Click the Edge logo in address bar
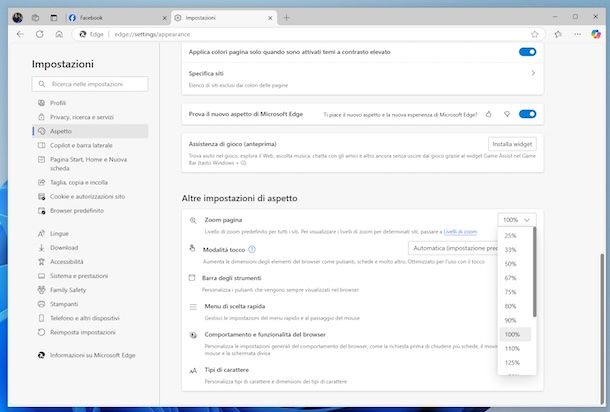The width and height of the screenshot is (610, 412). (82, 34)
